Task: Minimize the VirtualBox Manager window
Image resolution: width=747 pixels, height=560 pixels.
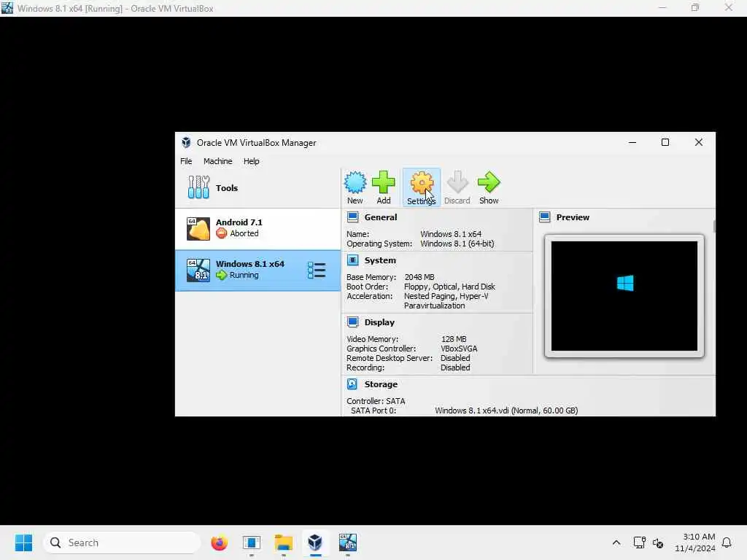Action: pos(632,142)
